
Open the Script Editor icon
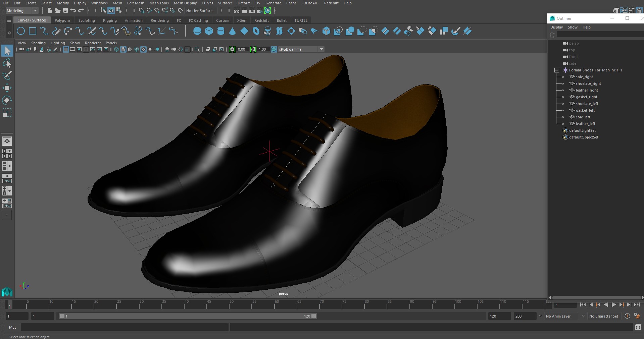pyautogui.click(x=638, y=327)
